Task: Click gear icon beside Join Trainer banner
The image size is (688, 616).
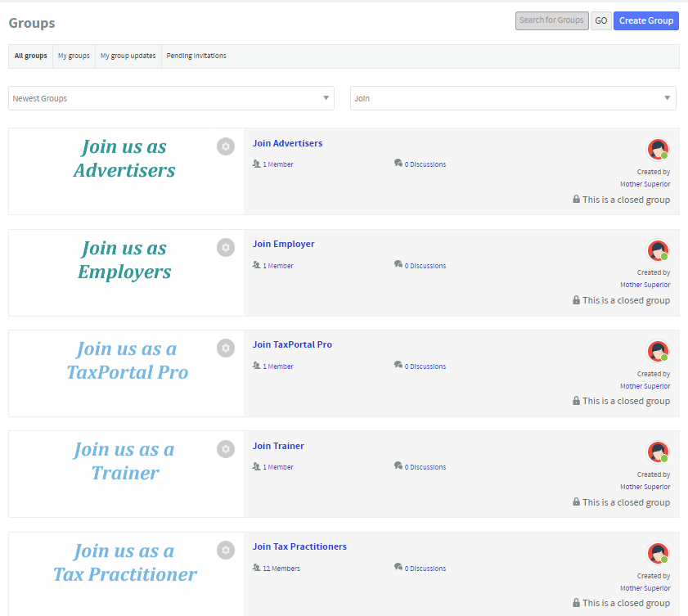Action: click(226, 449)
